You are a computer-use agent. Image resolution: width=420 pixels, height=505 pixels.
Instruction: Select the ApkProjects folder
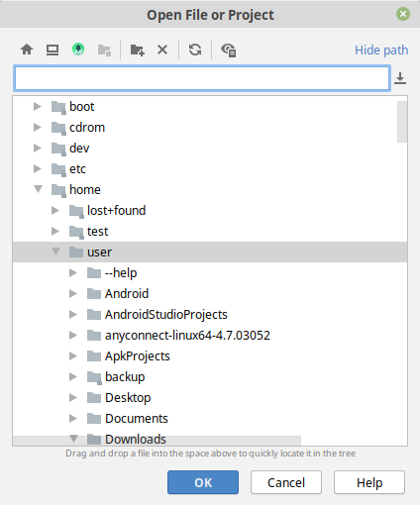[138, 356]
